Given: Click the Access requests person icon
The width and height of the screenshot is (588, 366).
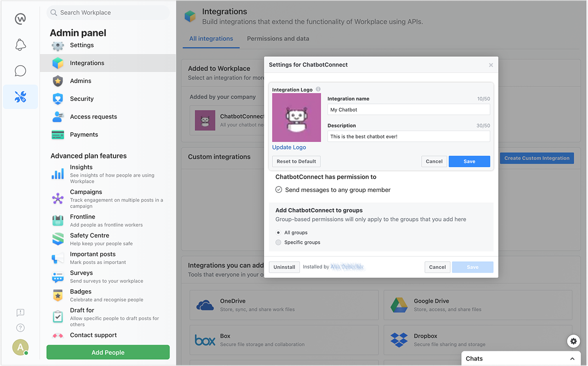Looking at the screenshot, I should pyautogui.click(x=58, y=117).
